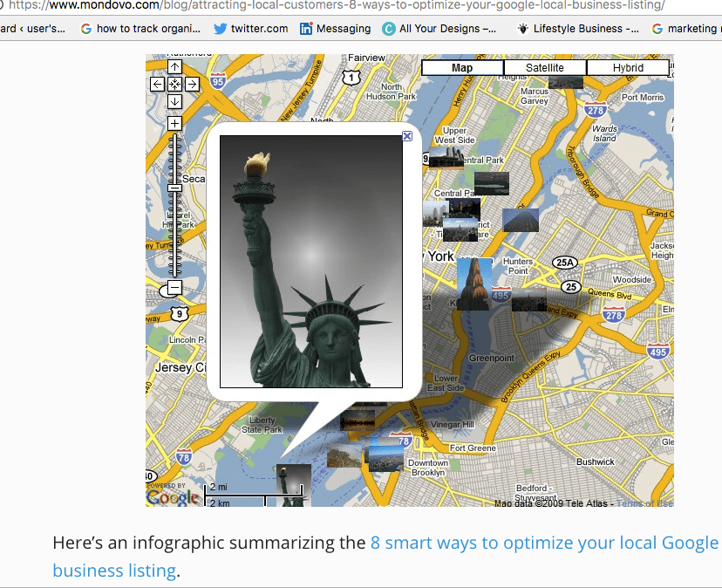Click the 25A route marker
This screenshot has height=588, width=722.
coord(564,263)
